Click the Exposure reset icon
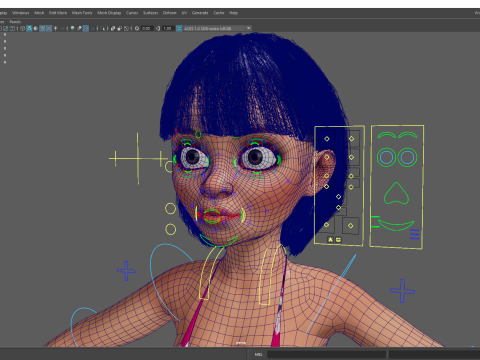The image size is (480, 360). pos(137,29)
